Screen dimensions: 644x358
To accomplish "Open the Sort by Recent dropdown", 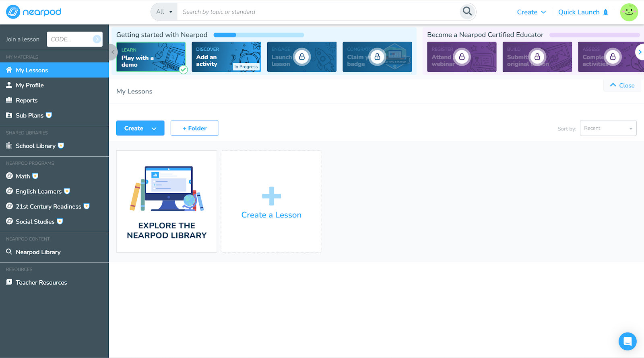I will click(608, 128).
